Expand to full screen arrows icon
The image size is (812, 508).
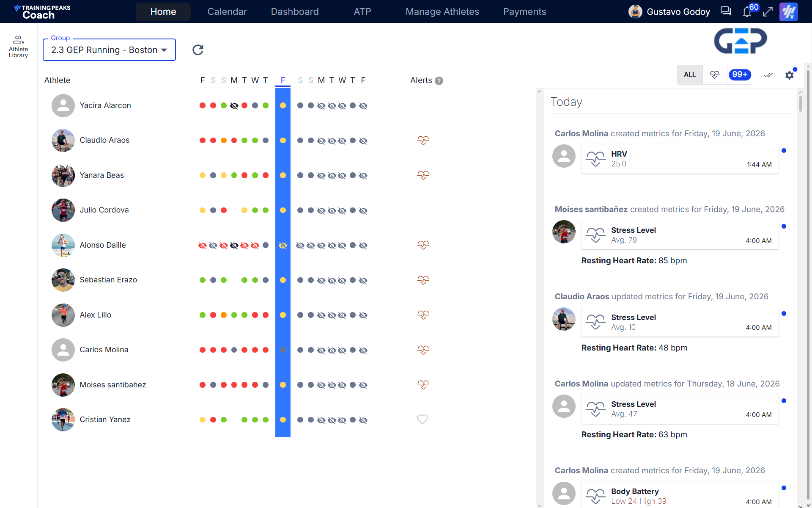tap(768, 11)
